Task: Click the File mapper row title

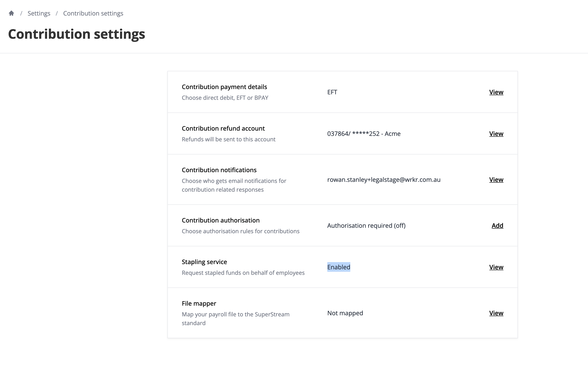Action: click(x=199, y=303)
